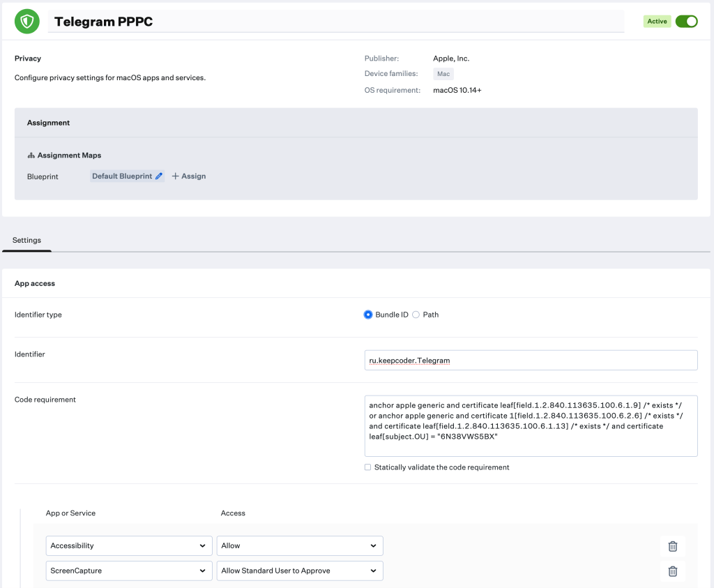Select the Path identifier type option
714x588 pixels.
click(416, 315)
